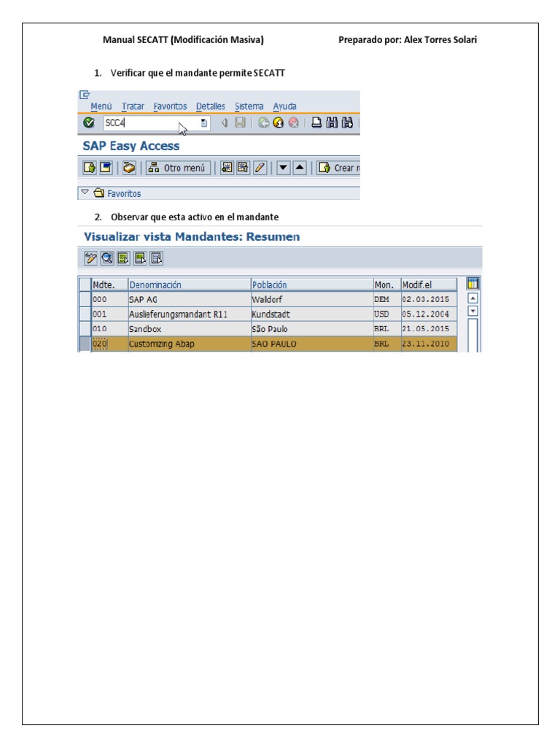
Task: Click the Deselect all entries icon
Action: [x=156, y=258]
